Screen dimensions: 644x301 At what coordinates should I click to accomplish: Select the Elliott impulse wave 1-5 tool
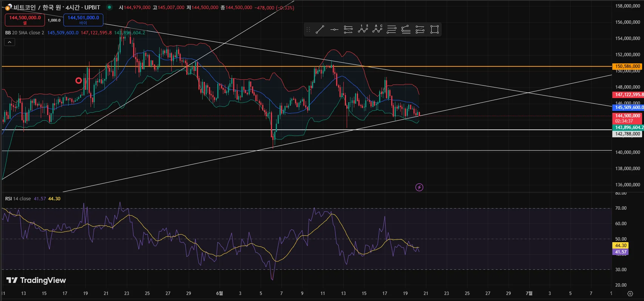363,29
